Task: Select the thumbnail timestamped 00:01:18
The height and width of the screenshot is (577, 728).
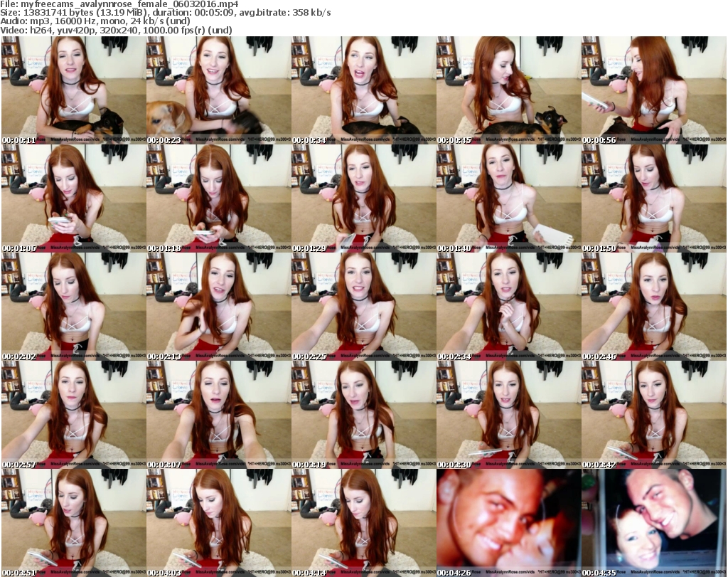Action: (219, 198)
